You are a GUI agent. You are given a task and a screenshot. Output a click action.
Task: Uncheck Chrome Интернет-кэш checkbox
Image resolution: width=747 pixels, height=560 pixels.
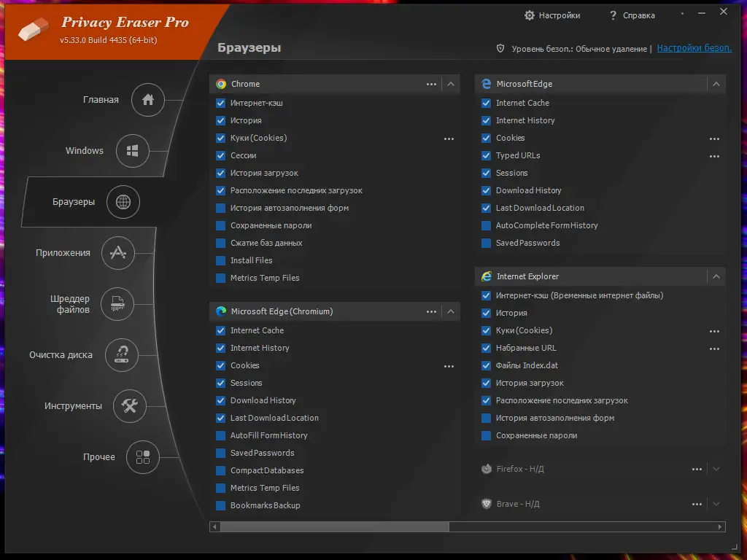[x=221, y=103]
